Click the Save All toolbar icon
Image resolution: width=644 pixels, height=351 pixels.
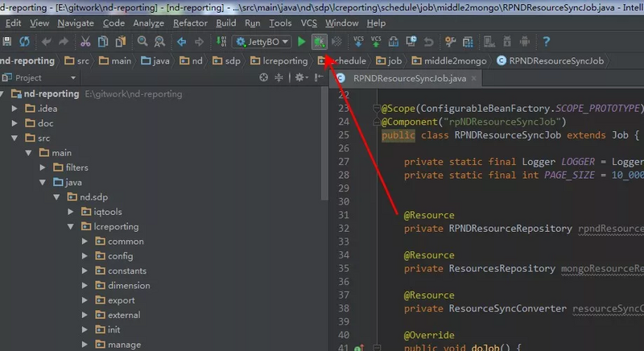click(x=7, y=42)
